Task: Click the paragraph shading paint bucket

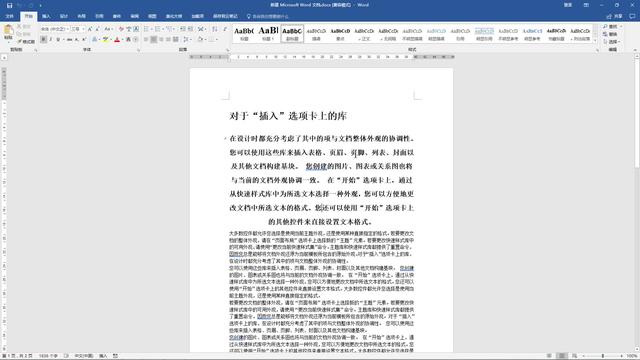Action: 200,40
